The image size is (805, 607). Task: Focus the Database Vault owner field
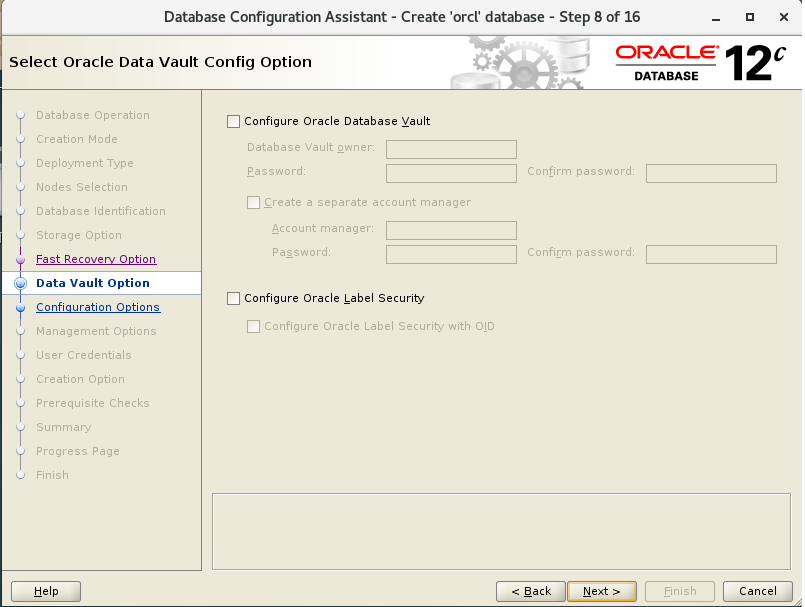tap(451, 149)
